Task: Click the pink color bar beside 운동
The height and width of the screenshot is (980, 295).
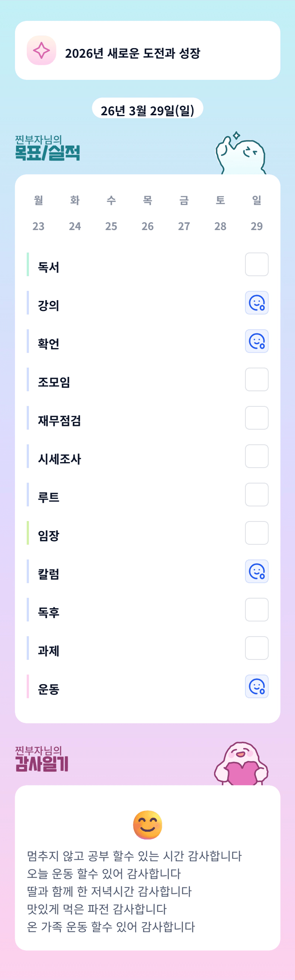Action: 28,686
